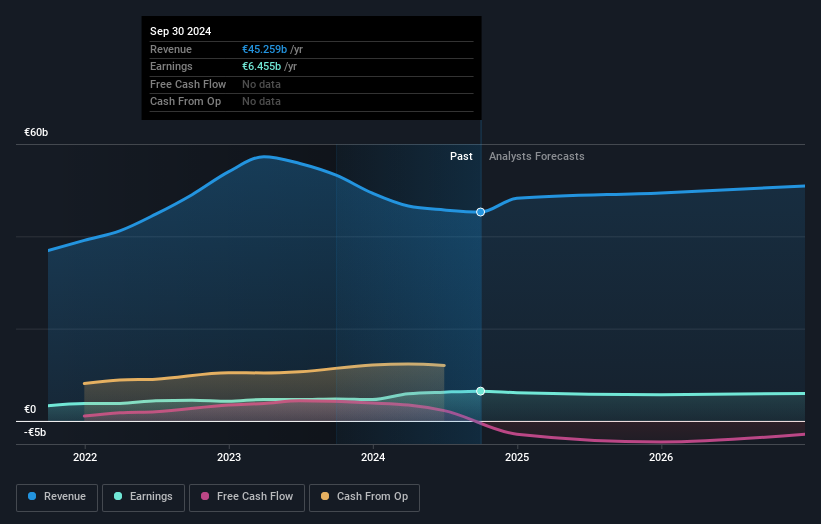Toggle the Cash From Op legend button

tap(364, 497)
